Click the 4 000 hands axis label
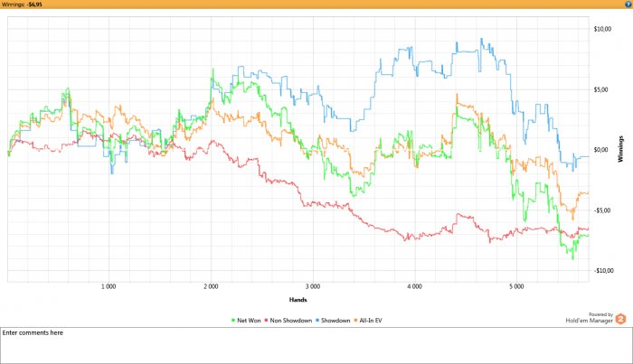 tap(414, 286)
